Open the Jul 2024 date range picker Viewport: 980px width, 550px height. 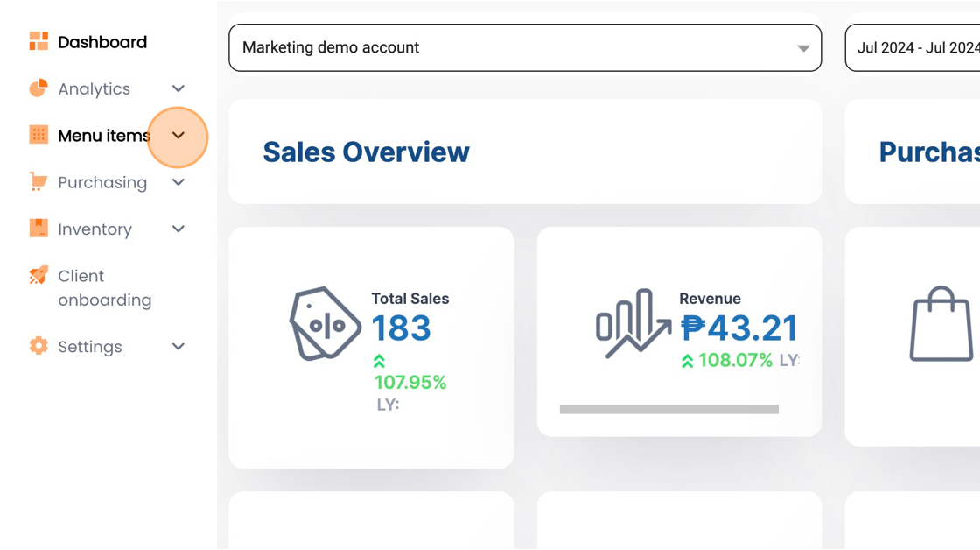[913, 47]
